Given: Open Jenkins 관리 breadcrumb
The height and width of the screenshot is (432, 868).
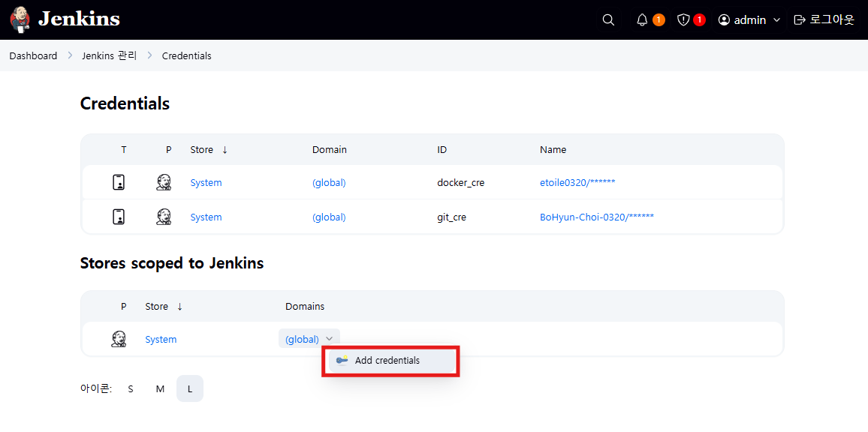Looking at the screenshot, I should pyautogui.click(x=109, y=55).
